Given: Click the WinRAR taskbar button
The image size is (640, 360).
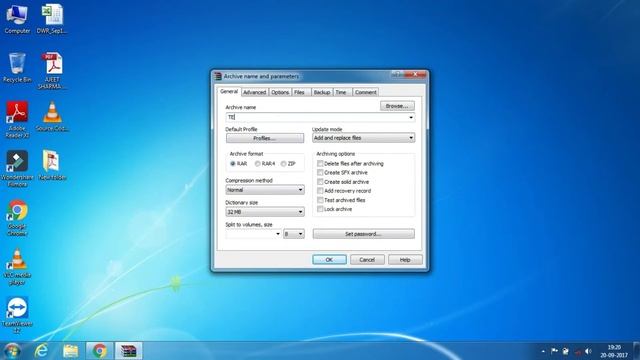Looking at the screenshot, I should click(x=128, y=351).
